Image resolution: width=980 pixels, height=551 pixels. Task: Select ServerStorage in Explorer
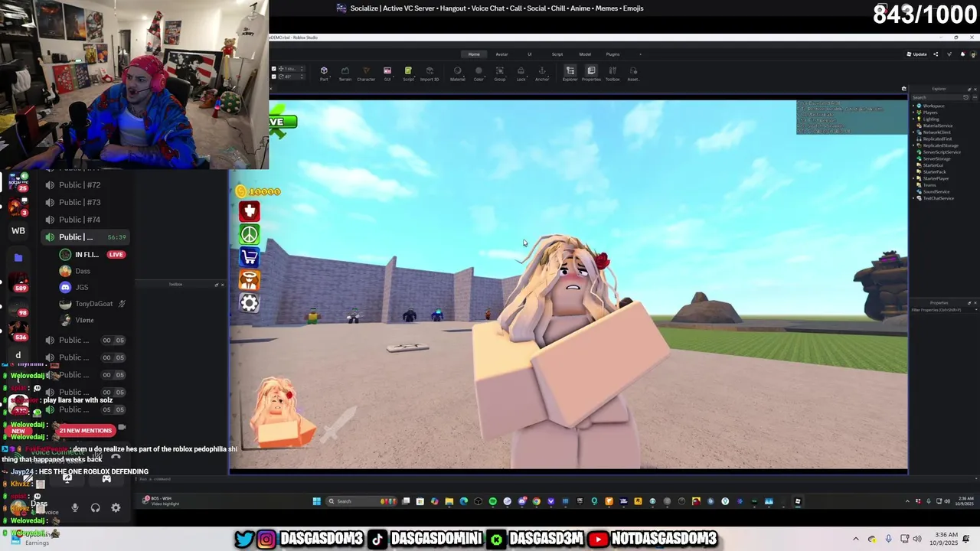(x=936, y=158)
